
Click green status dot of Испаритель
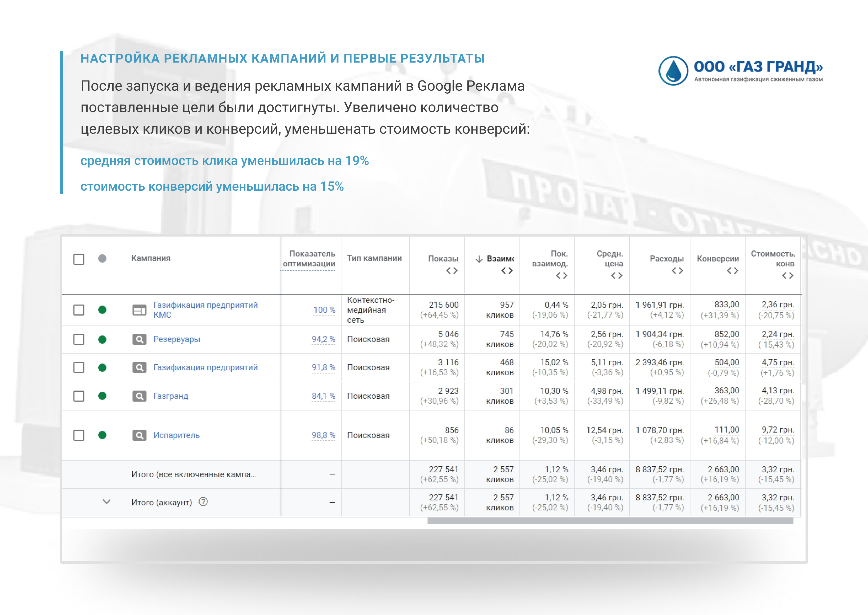[102, 435]
